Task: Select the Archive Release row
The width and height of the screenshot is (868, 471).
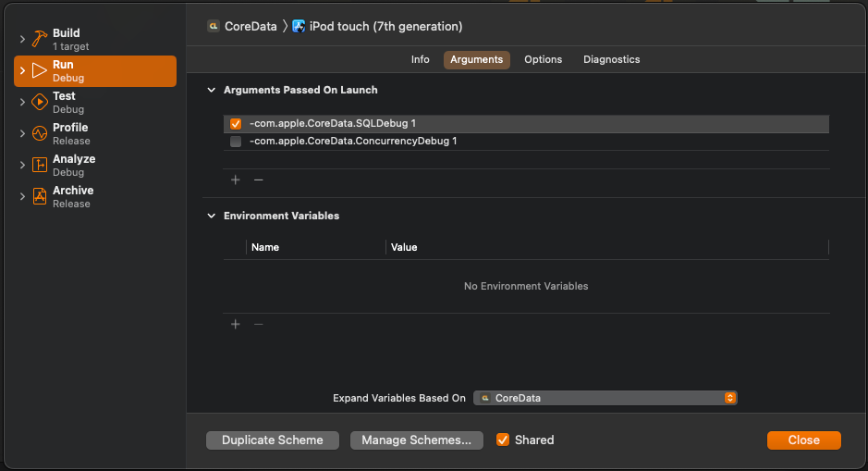Action: click(x=95, y=196)
